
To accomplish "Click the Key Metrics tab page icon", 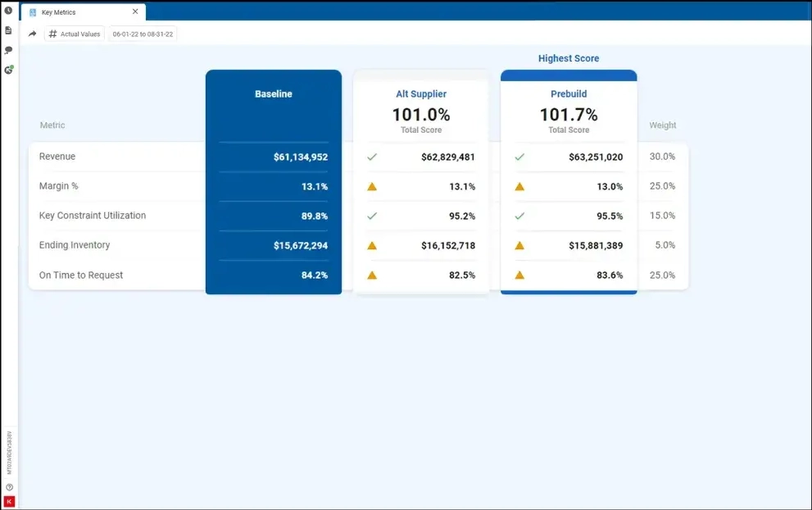I will [33, 12].
